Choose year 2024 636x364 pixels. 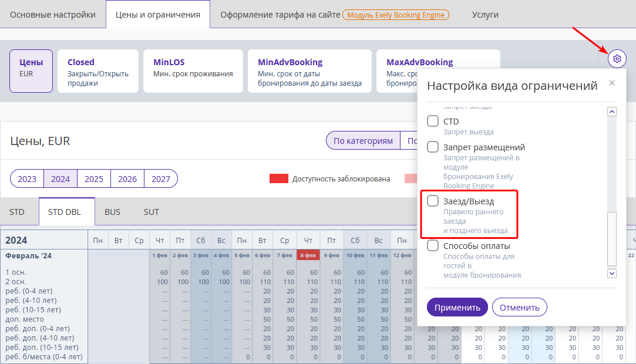(x=60, y=178)
